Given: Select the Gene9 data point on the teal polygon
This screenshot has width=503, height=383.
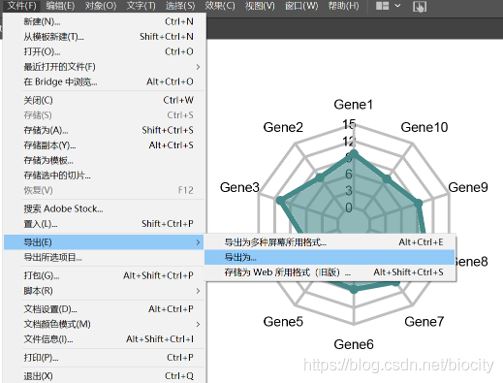Looking at the screenshot, I should [419, 203].
